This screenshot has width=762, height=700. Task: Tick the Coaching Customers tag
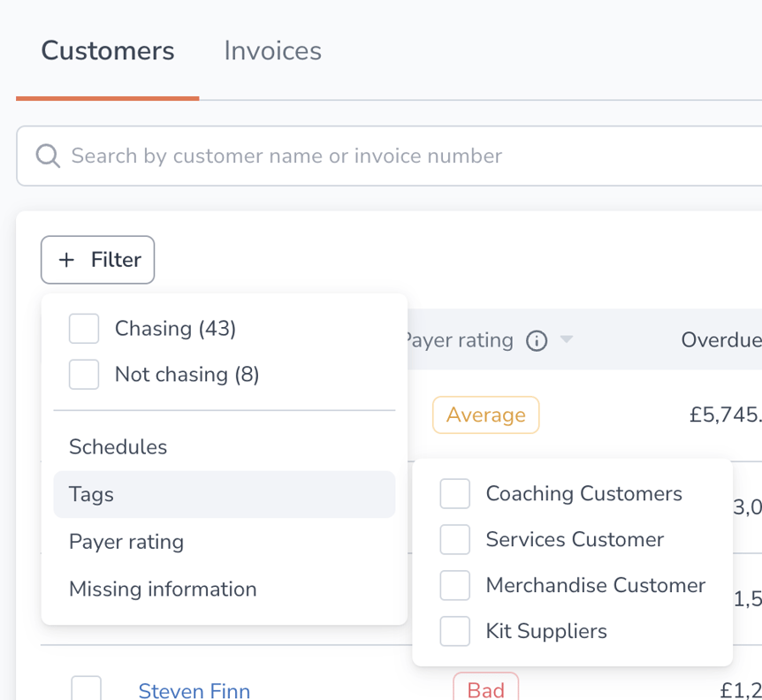(x=454, y=494)
